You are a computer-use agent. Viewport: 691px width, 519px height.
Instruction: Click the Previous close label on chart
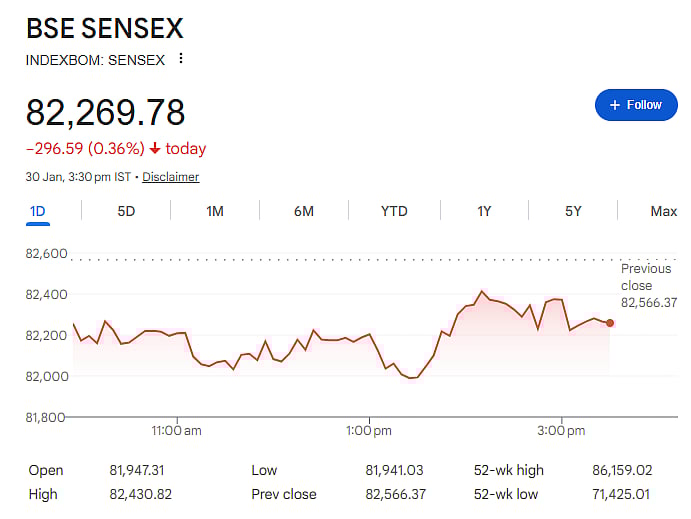tap(646, 277)
